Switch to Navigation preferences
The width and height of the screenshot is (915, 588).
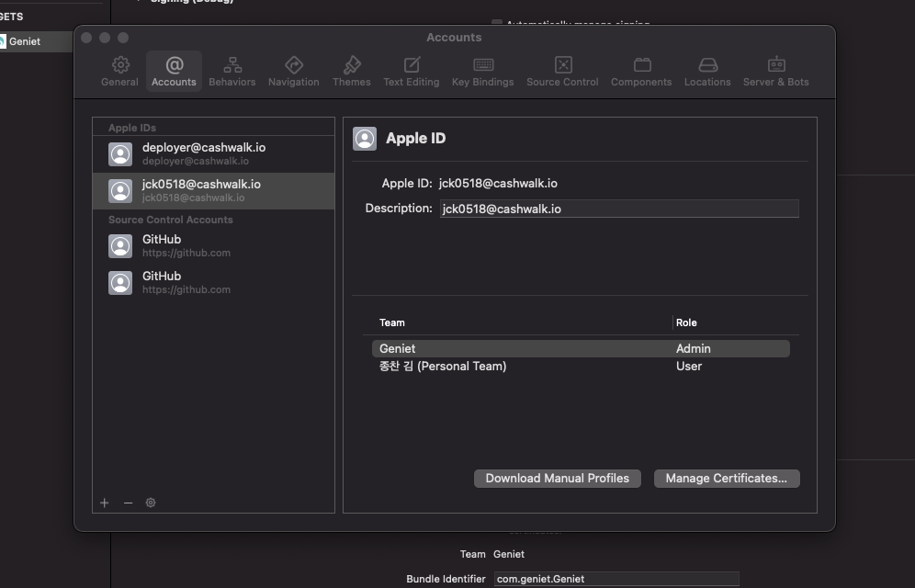pos(294,71)
